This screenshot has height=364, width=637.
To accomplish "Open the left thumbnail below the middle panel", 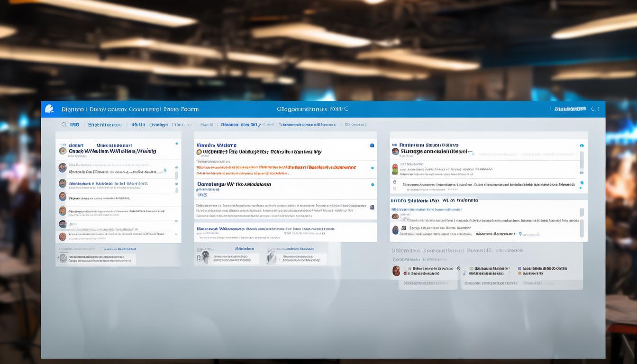I will click(x=205, y=257).
